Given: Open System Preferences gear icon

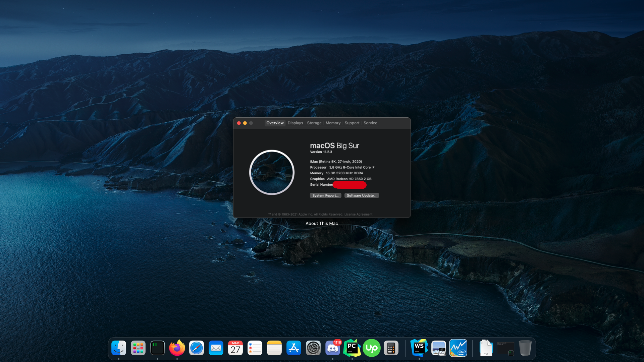Looking at the screenshot, I should coord(313,348).
